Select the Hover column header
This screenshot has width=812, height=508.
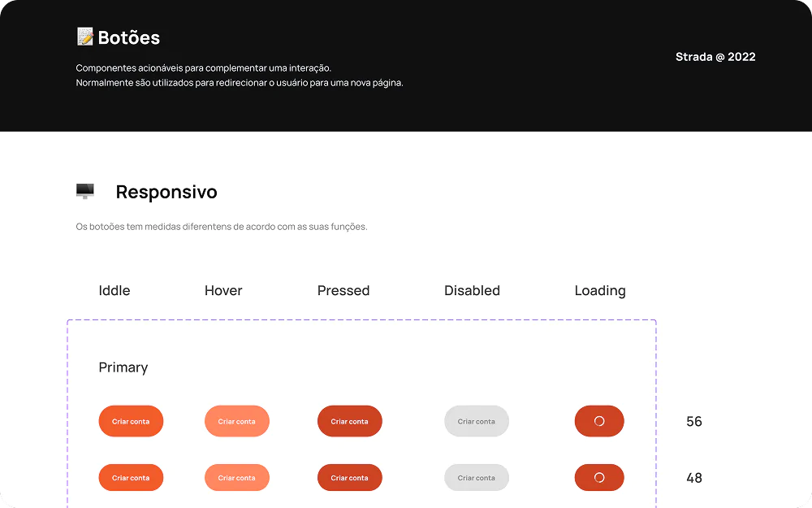223,290
